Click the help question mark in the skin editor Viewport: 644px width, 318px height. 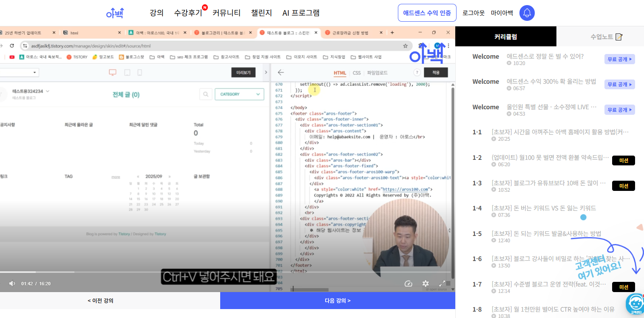(x=417, y=73)
